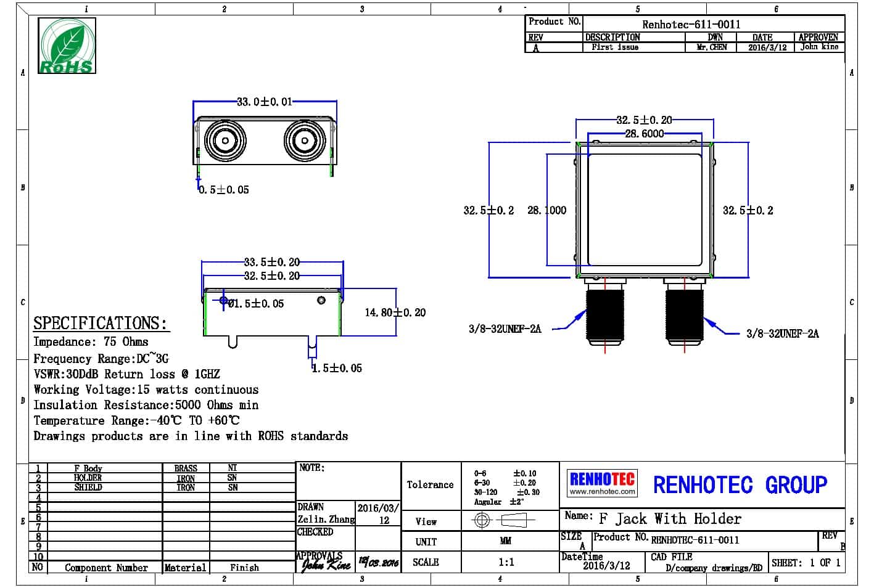Click the red RENHOTEC logo
874x588 pixels.
tap(601, 479)
